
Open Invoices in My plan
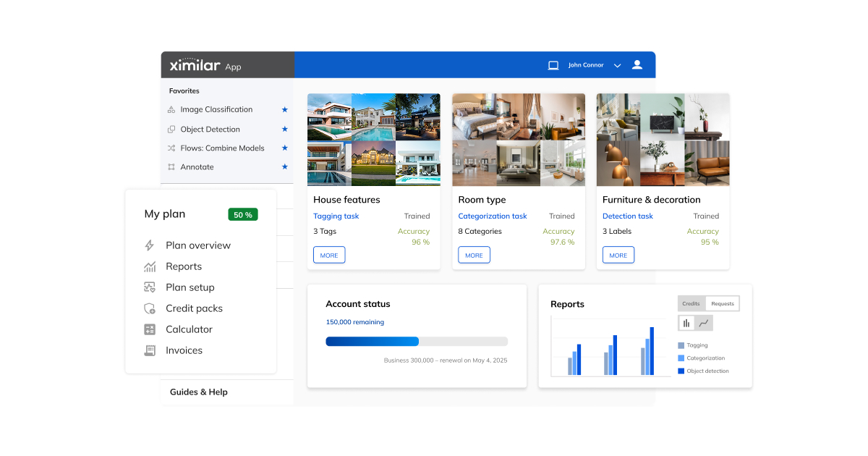(x=184, y=350)
